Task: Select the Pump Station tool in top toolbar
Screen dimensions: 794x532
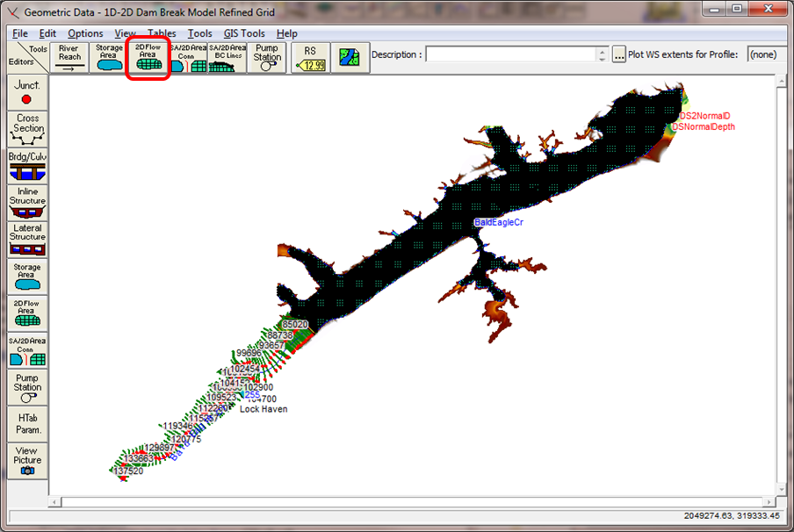Action: click(267, 58)
